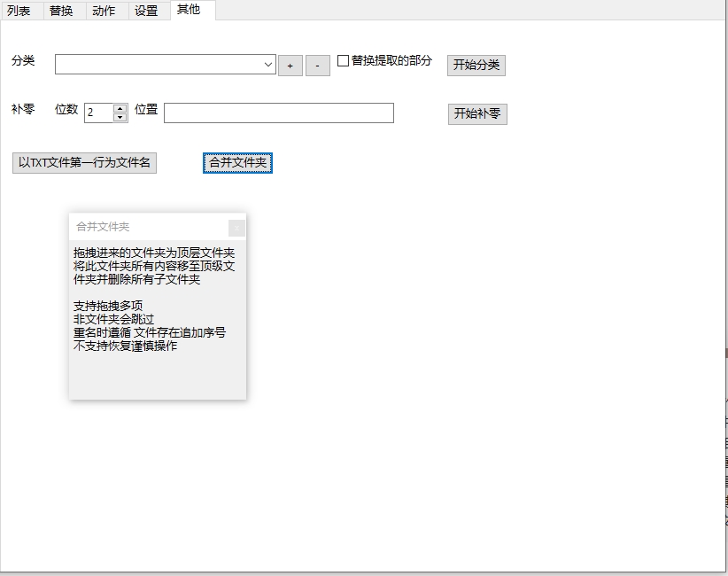Click the 以TXT文件第一行为文件名 button
Viewport: 728px width, 576px height.
click(84, 163)
